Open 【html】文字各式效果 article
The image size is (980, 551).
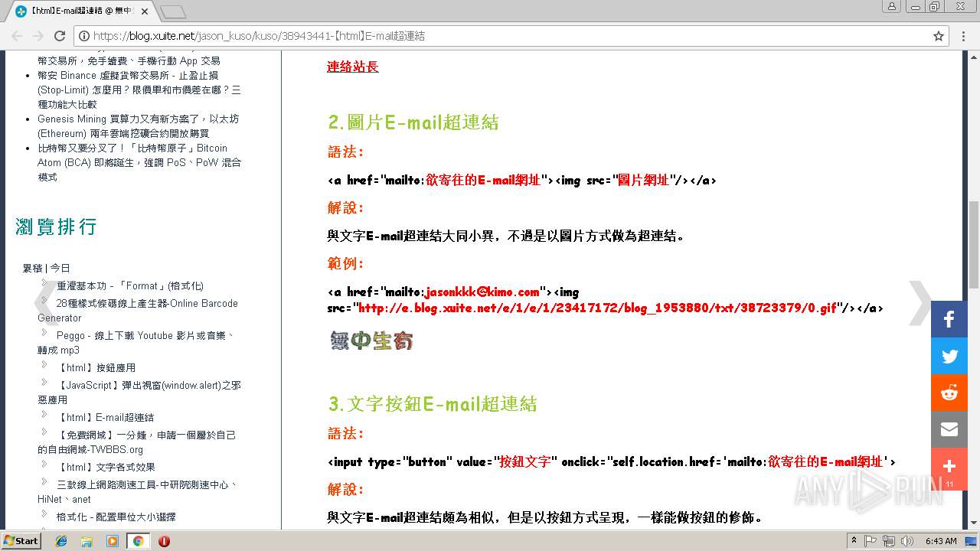click(x=106, y=467)
